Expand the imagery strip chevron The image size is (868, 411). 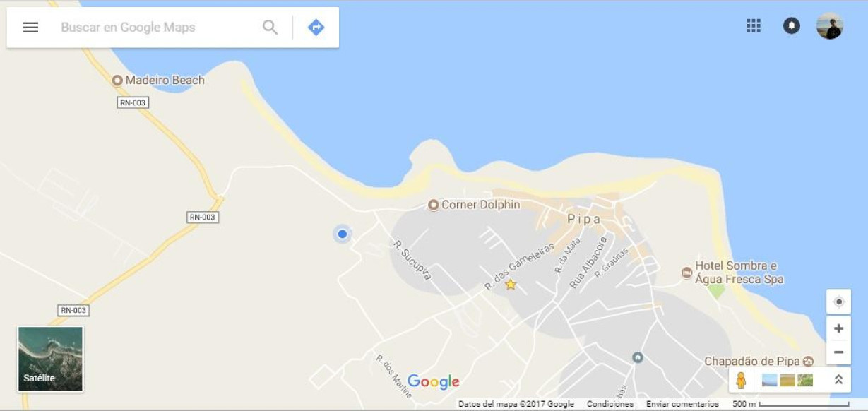point(838,379)
